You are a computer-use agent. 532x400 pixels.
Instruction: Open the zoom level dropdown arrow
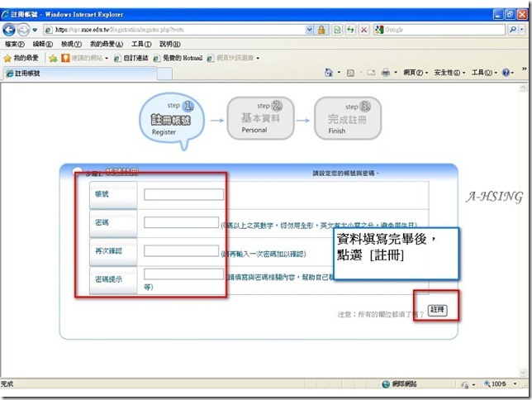tap(515, 384)
